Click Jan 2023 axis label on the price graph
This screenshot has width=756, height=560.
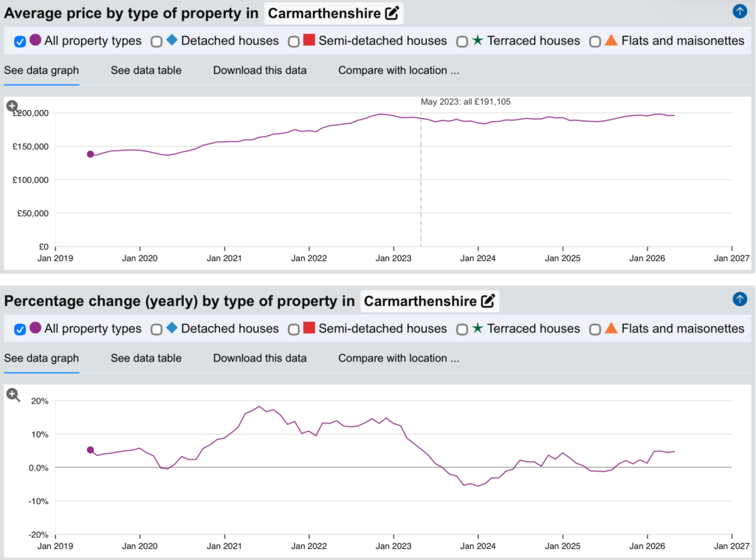click(x=394, y=258)
